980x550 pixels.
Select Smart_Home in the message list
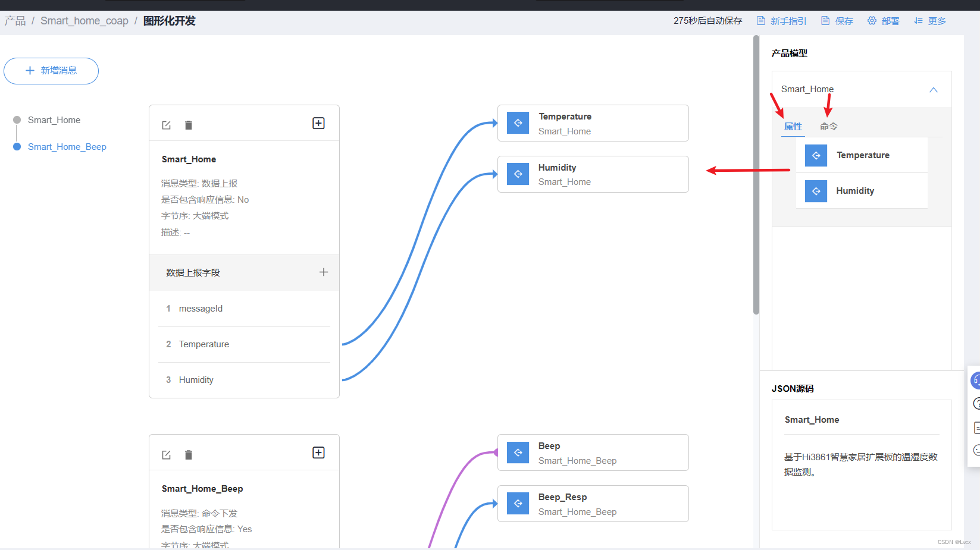coord(54,120)
